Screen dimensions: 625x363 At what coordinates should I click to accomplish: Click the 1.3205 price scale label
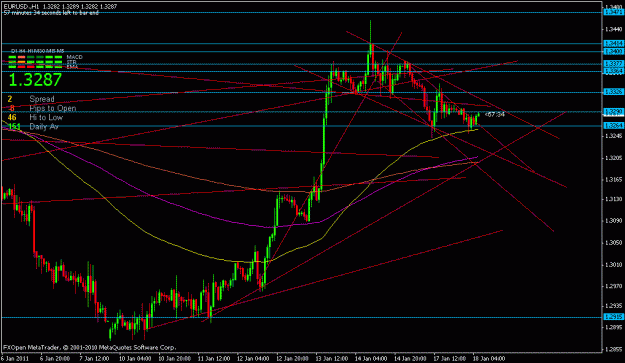coord(613,158)
